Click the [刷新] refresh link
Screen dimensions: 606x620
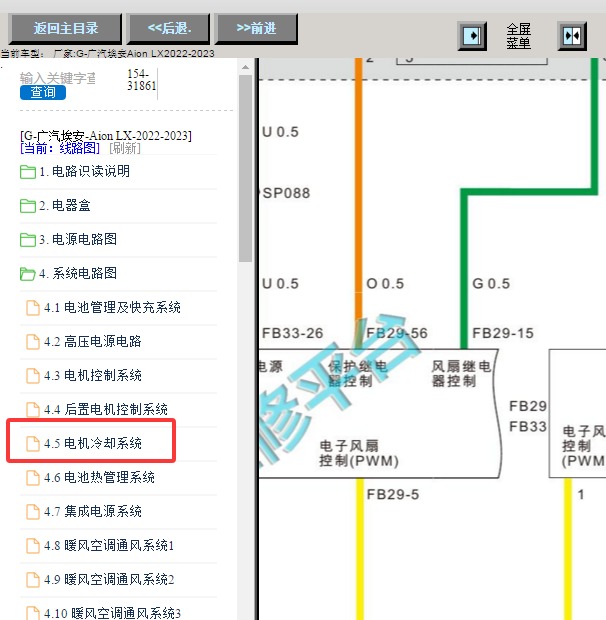[125, 148]
